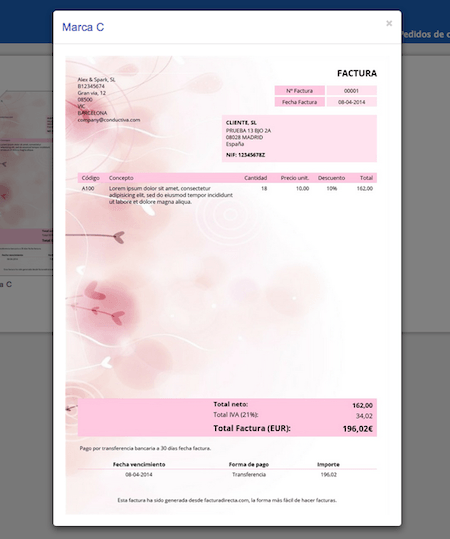Select the 00001 invoice number value
The width and height of the screenshot is (450, 539).
click(x=351, y=91)
